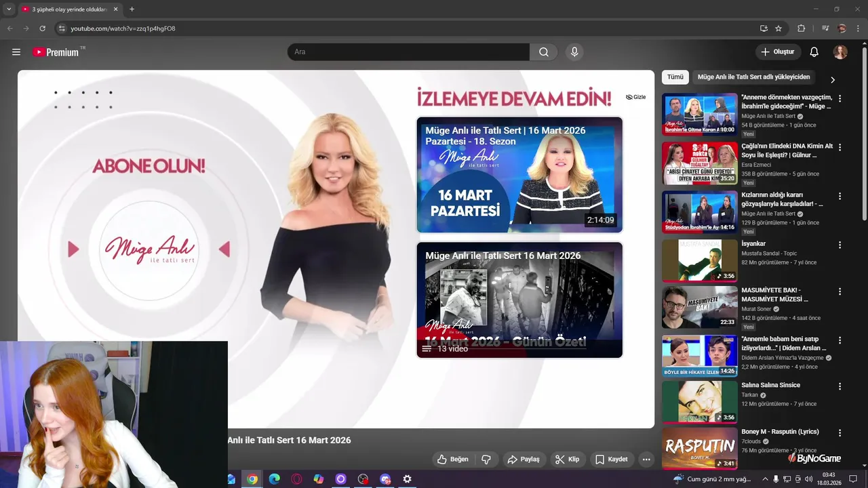This screenshot has height=488, width=868.
Task: Save video with Kaydet button
Action: [x=612, y=460]
